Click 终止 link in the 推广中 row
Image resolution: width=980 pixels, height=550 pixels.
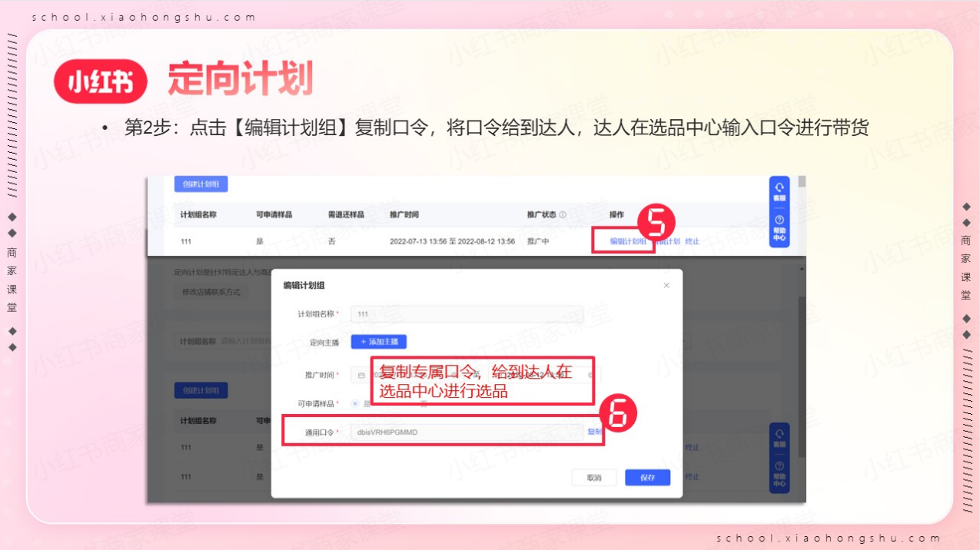pos(692,241)
